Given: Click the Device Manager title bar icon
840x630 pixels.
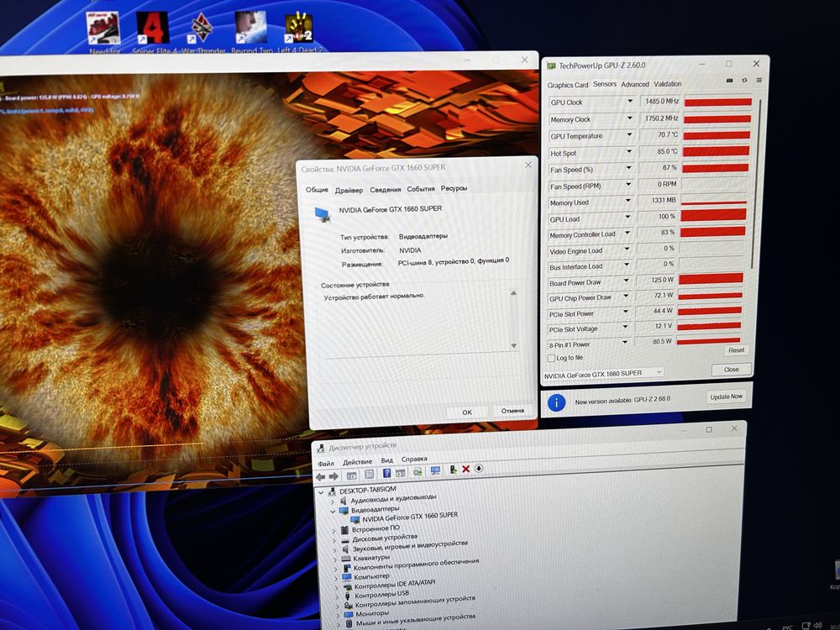Looking at the screenshot, I should pos(321,449).
